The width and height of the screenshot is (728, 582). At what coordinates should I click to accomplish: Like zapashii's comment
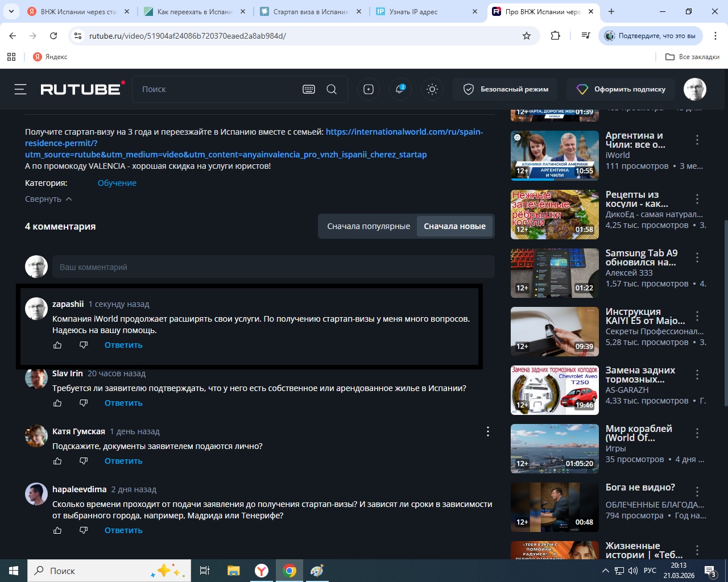[x=57, y=345]
